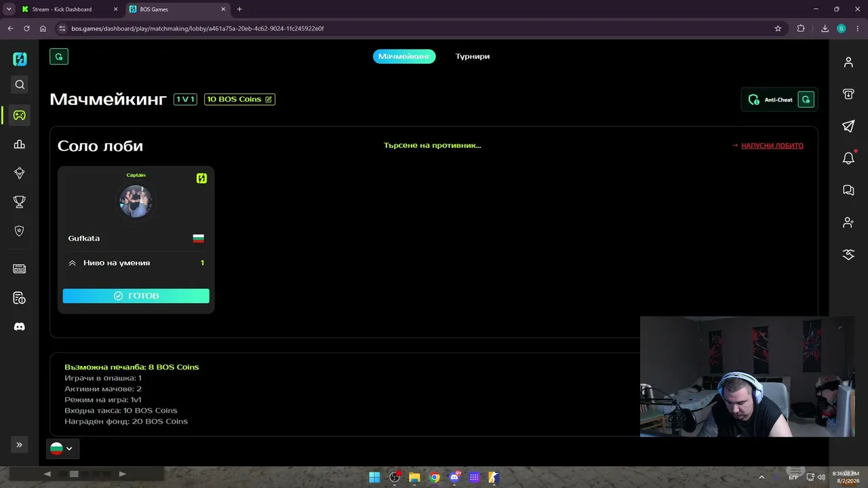Open the chat bubbles icon in right sidebar
Image resolution: width=868 pixels, height=488 pixels.
(x=848, y=190)
